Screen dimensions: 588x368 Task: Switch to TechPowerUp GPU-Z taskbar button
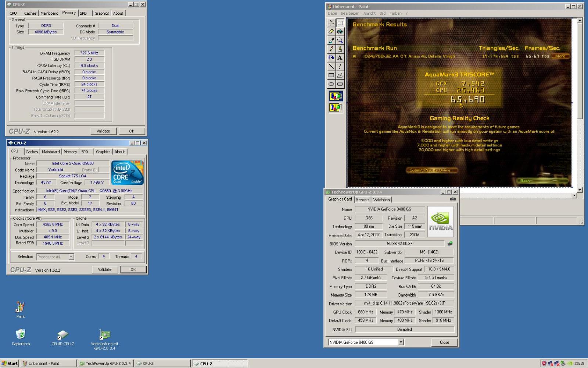tap(106, 363)
